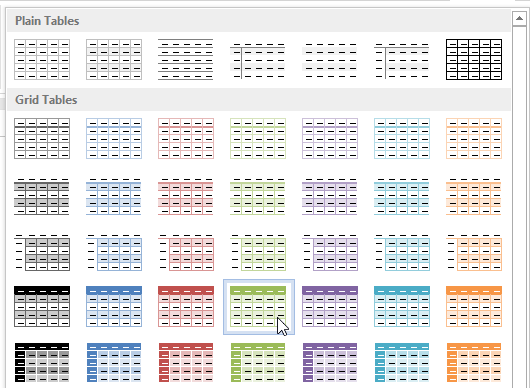Select the plain light-grid table style
The image size is (530, 388).
tap(42, 59)
